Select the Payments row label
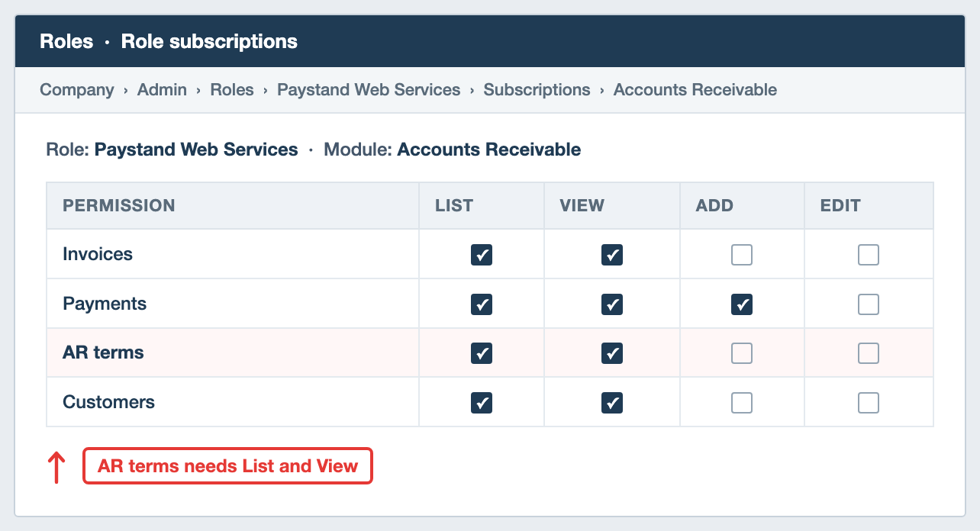The width and height of the screenshot is (980, 531). (105, 304)
